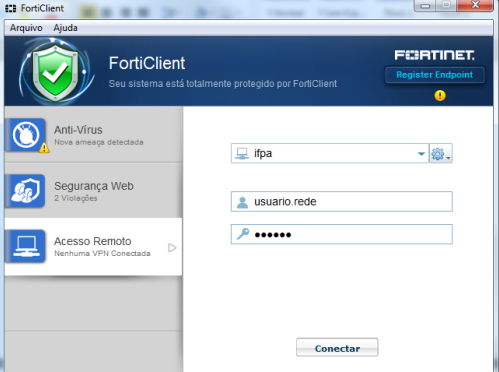Open the Arquivo menu
Screen dimensions: 499x372
click(x=26, y=28)
